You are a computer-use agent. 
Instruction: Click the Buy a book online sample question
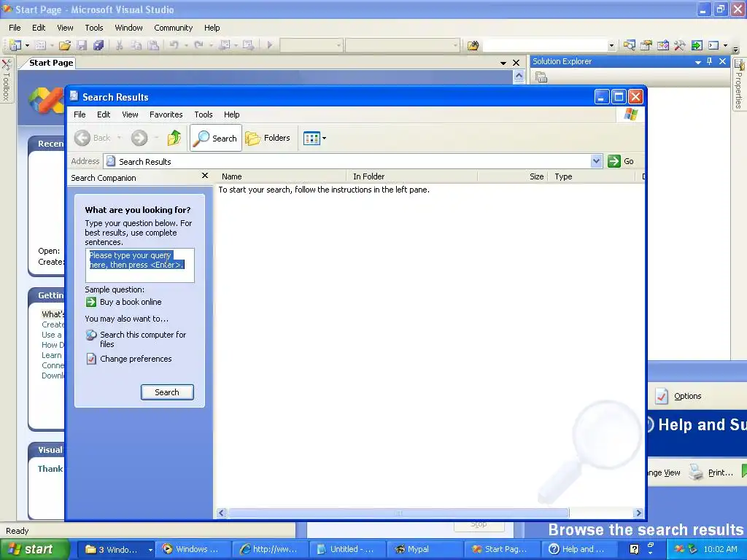[131, 302]
